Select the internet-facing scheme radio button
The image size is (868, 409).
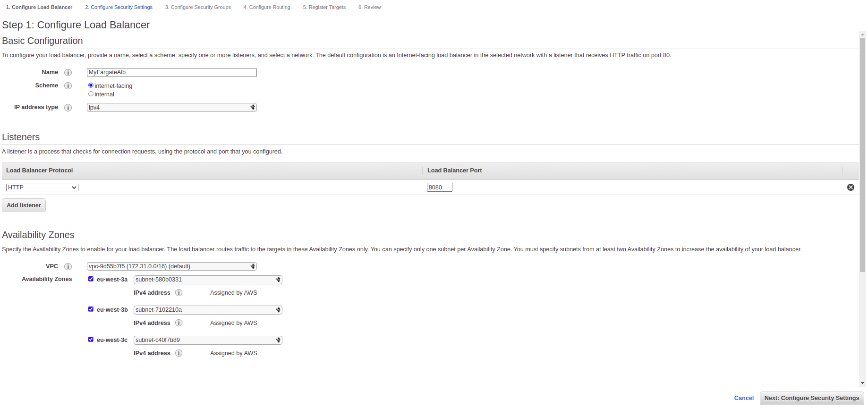[91, 85]
